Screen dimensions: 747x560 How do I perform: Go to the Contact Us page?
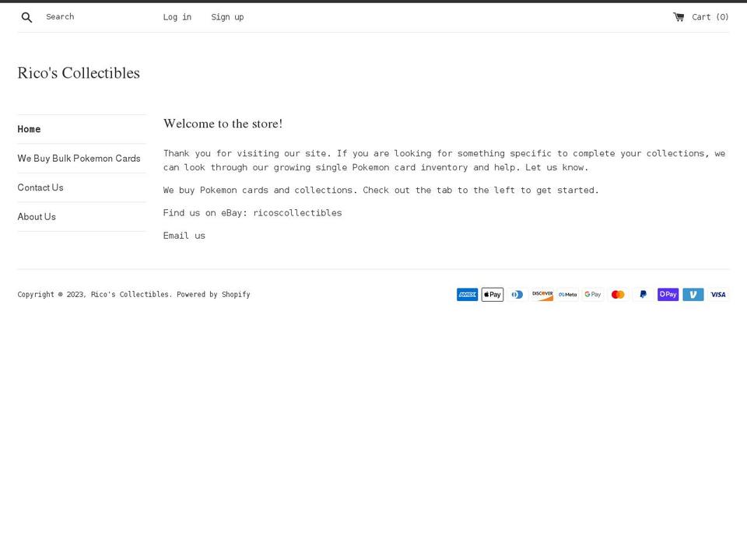click(40, 187)
